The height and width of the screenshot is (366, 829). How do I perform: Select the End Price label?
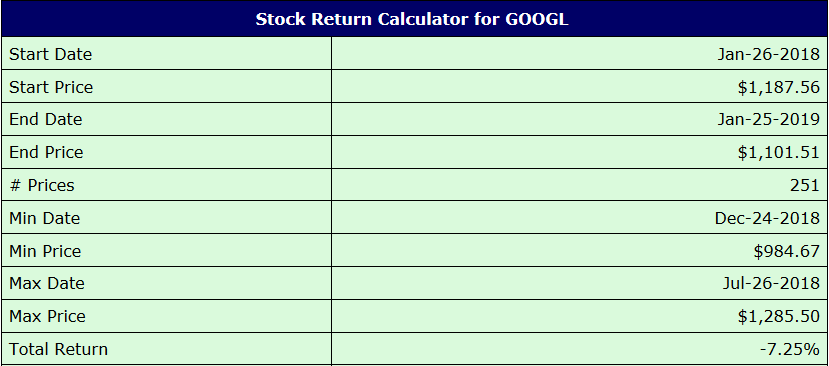pyautogui.click(x=46, y=152)
